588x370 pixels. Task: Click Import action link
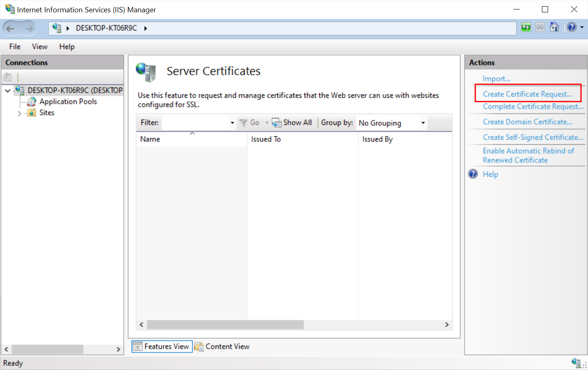pos(496,79)
